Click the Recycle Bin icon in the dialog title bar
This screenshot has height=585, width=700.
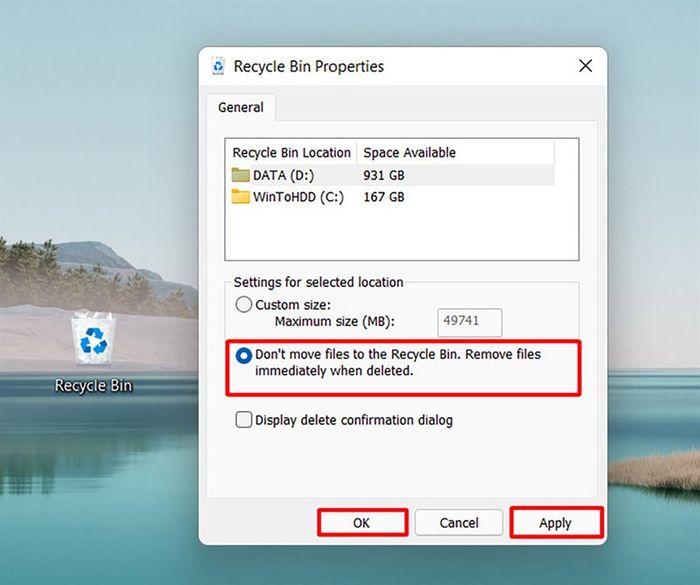coord(218,66)
